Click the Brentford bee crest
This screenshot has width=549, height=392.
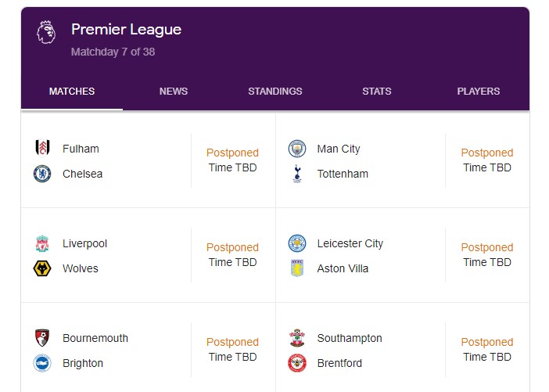click(297, 363)
